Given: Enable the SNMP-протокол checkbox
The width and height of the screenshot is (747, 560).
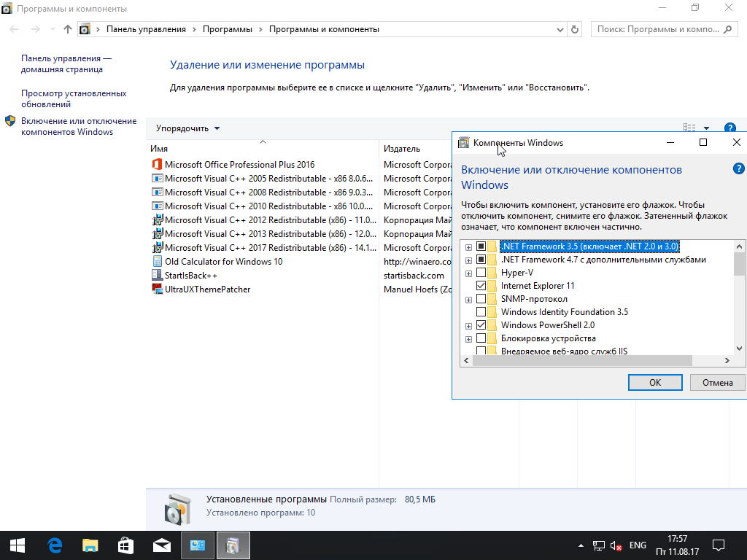Looking at the screenshot, I should tap(481, 299).
